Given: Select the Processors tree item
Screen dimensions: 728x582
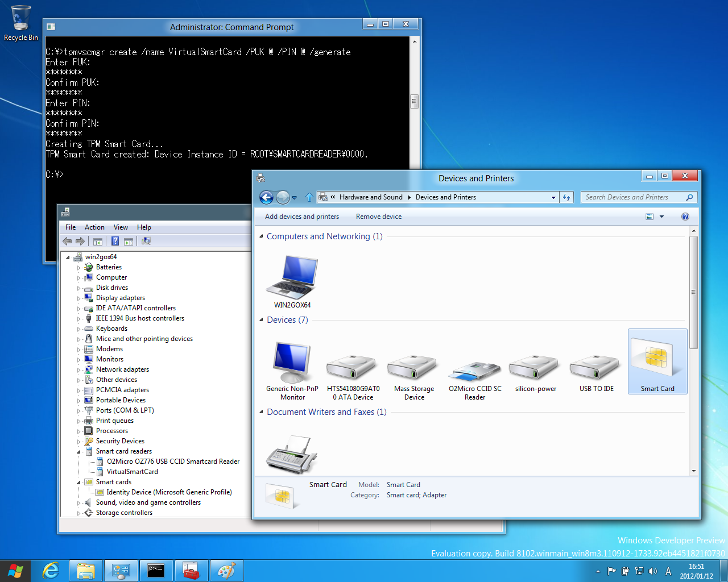Looking at the screenshot, I should point(111,431).
